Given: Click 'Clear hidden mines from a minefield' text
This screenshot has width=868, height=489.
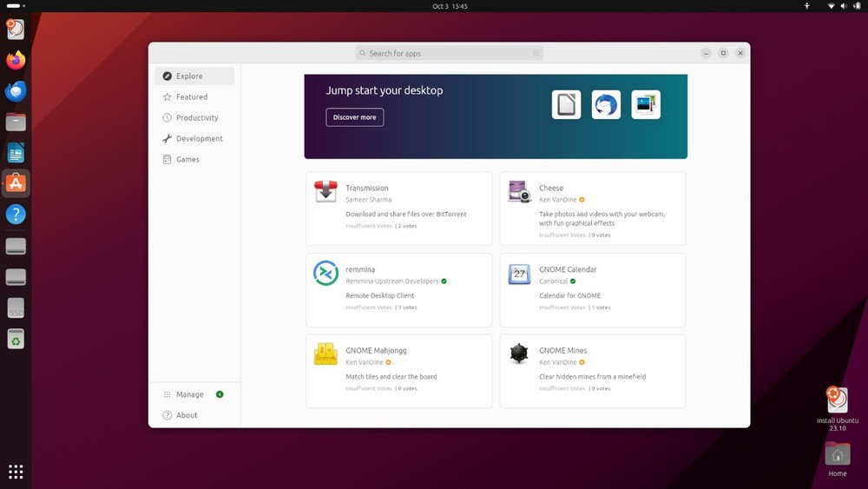Looking at the screenshot, I should pyautogui.click(x=593, y=377).
